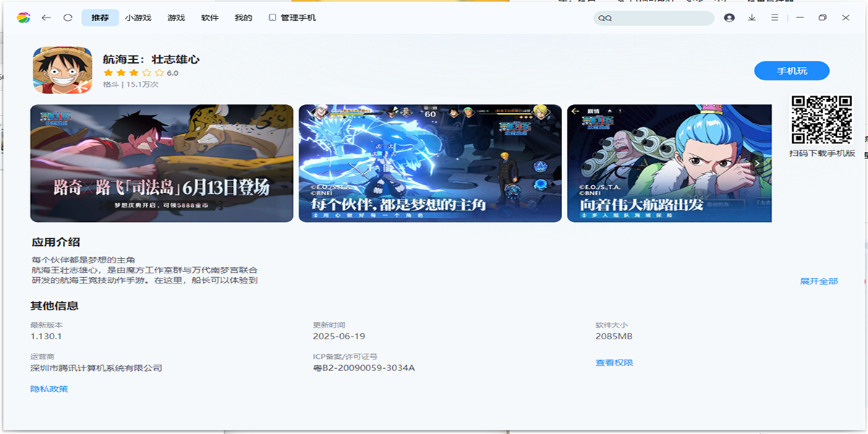Image resolution: width=868 pixels, height=434 pixels.
Task: Click the refresh icon in the top bar
Action: [68, 17]
